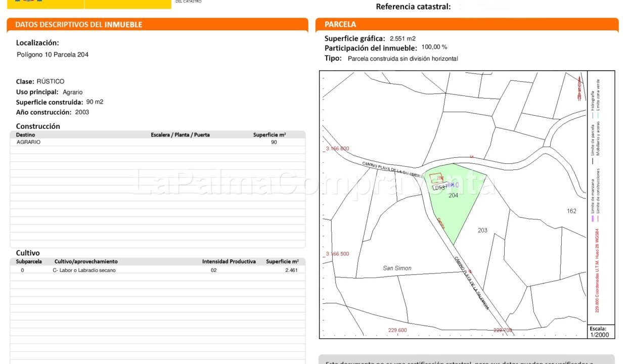Click the 'San Simon' place label

coord(397,268)
